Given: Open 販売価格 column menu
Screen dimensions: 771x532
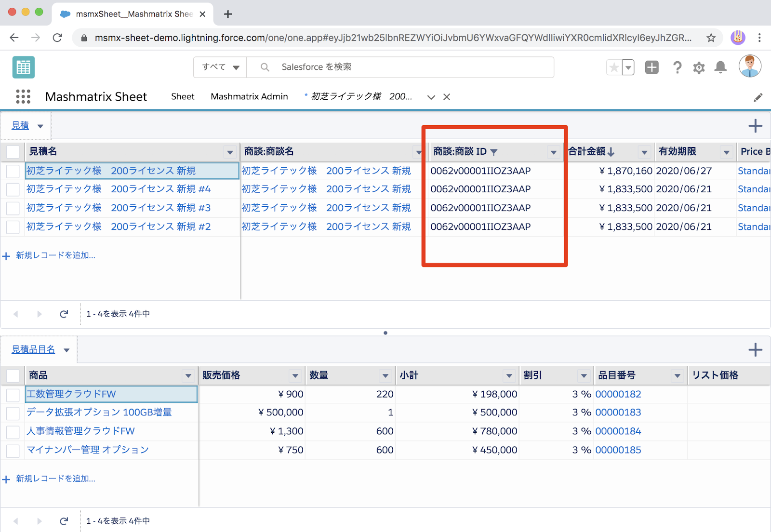Looking at the screenshot, I should click(x=295, y=376).
